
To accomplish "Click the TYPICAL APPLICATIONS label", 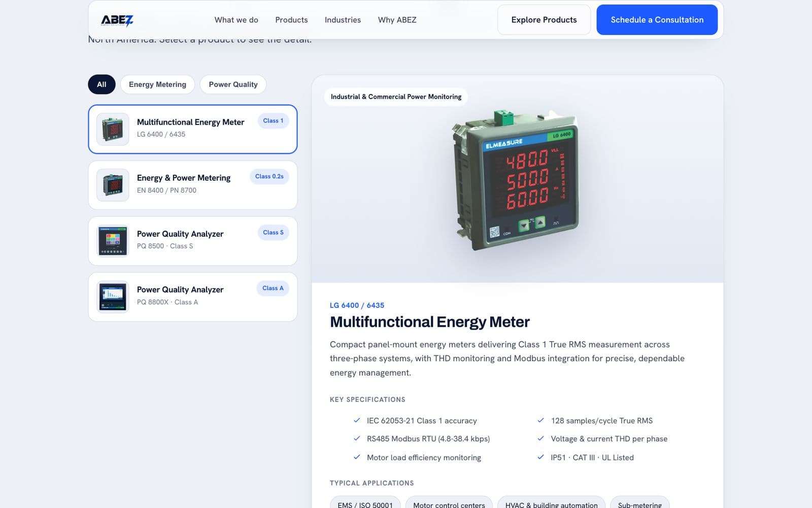I will (x=371, y=483).
